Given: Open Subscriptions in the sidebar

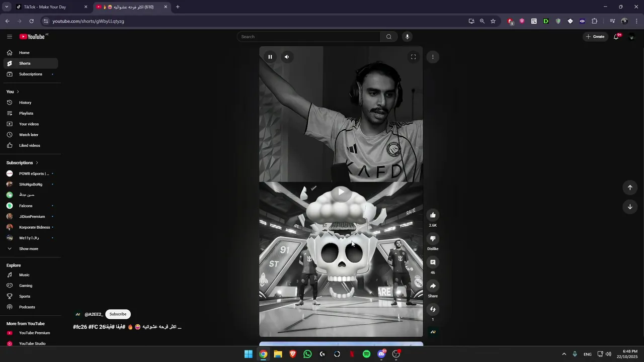Looking at the screenshot, I should (31, 74).
